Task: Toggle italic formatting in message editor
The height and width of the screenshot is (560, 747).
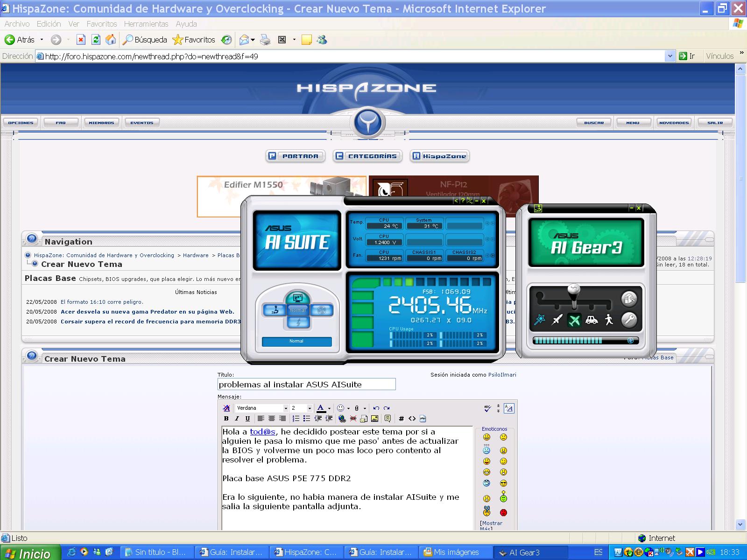Action: 237,419
